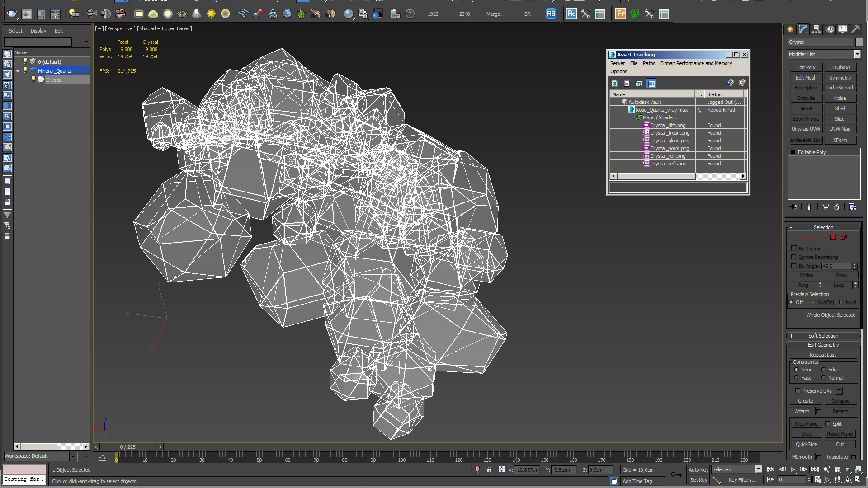868x488 pixels.
Task: Select the Edge constraint radio button
Action: 823,370
